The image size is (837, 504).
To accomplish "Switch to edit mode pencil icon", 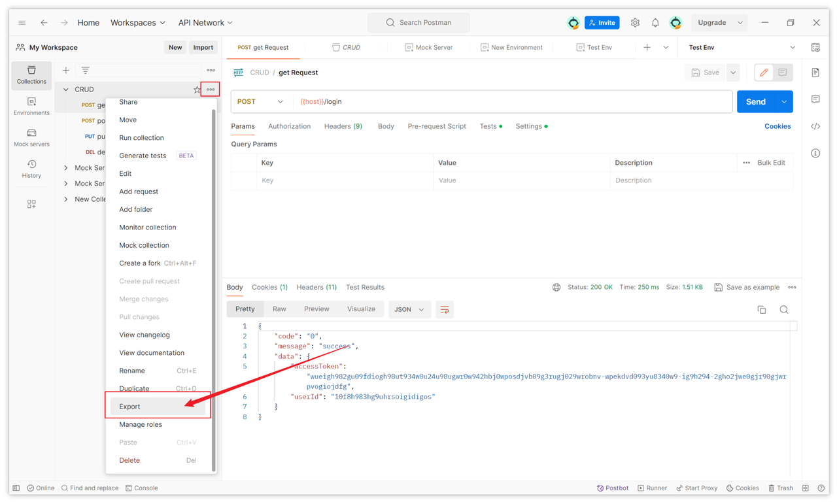I will tap(764, 73).
